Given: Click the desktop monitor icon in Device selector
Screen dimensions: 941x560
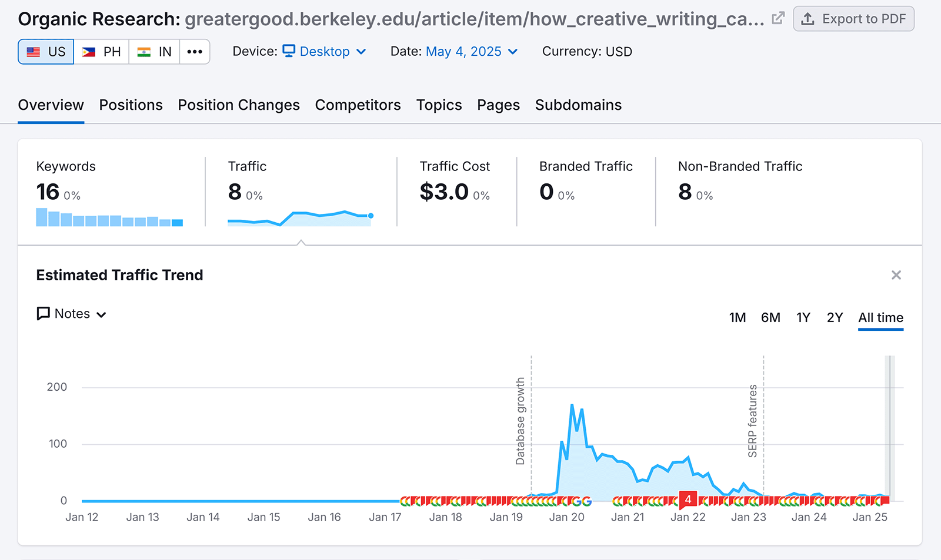Looking at the screenshot, I should pyautogui.click(x=289, y=51).
